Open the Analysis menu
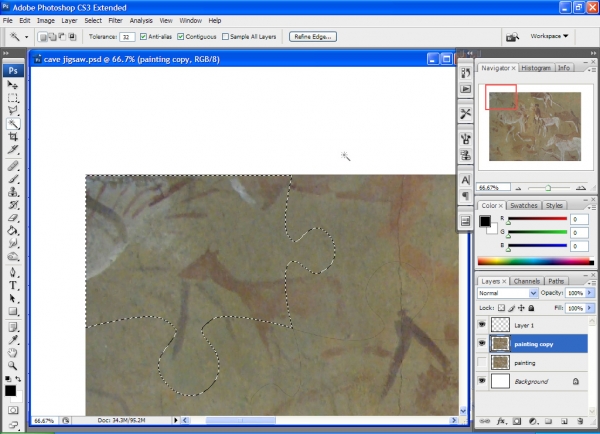 coord(141,21)
